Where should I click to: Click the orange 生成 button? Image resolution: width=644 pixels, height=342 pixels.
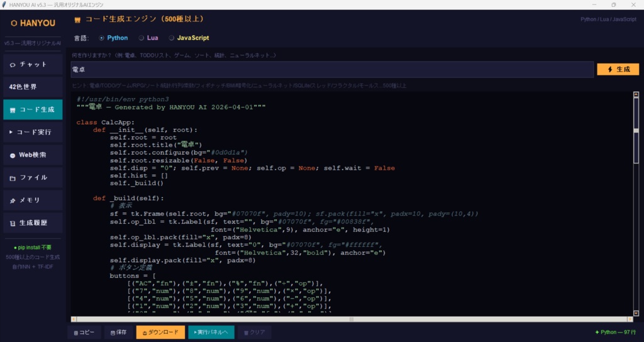(x=618, y=69)
